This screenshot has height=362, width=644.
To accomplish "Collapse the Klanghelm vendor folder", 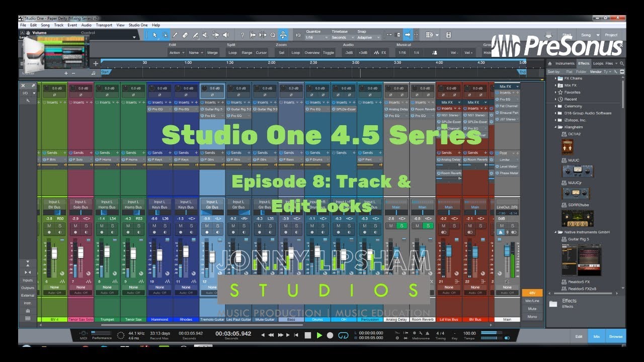I will 555,127.
